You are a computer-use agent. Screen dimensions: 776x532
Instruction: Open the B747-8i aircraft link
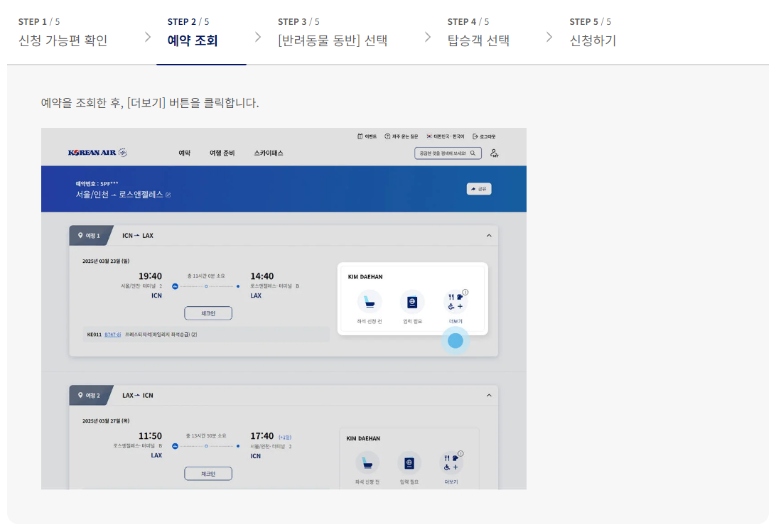pos(113,335)
